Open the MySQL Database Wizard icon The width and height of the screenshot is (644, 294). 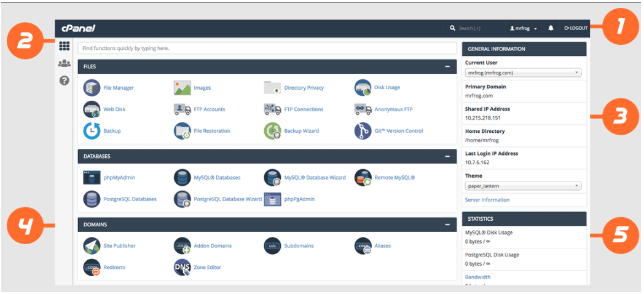pos(272,178)
